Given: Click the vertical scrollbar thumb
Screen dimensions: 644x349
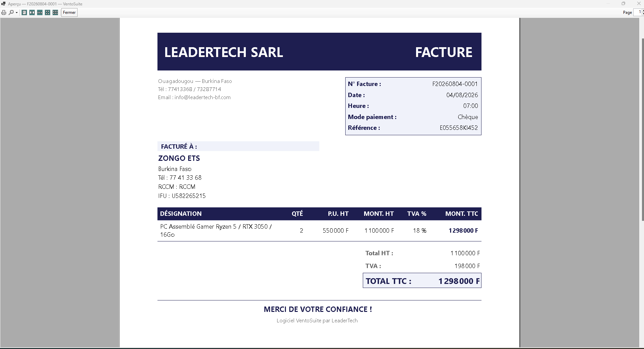Looking at the screenshot, I should 643,130.
